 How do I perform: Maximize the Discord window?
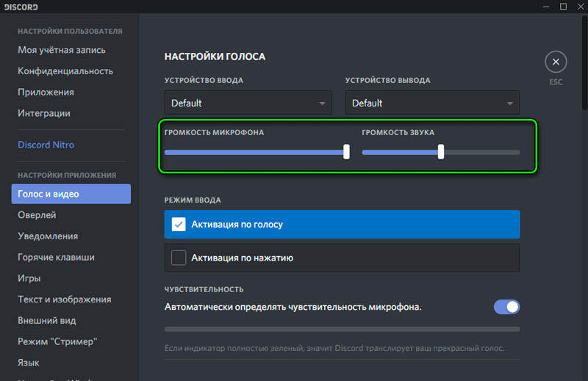click(x=563, y=7)
